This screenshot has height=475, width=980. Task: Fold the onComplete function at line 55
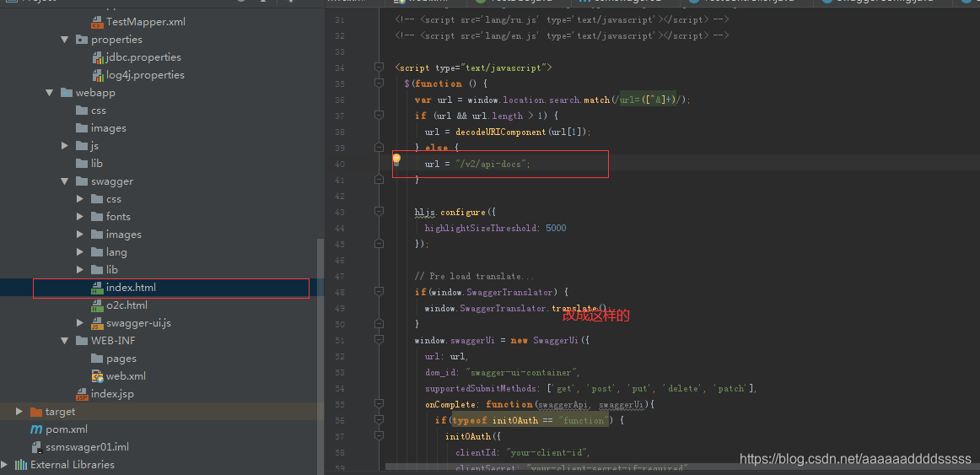[378, 404]
